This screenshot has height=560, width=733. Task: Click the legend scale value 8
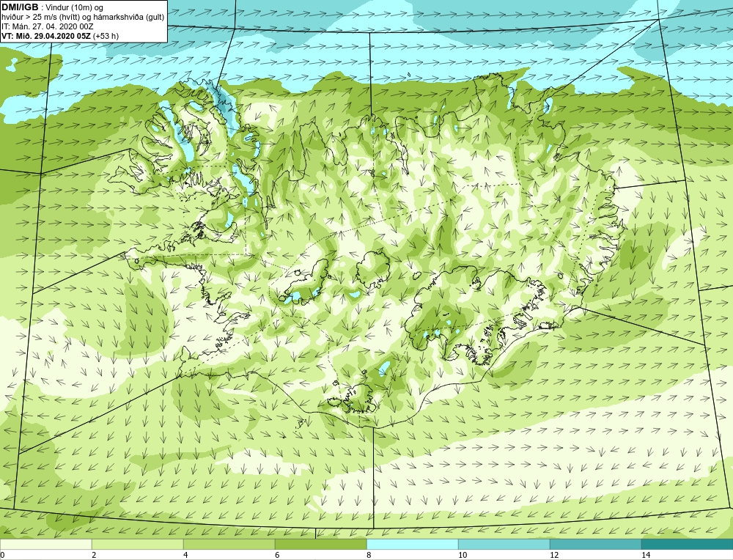click(x=369, y=555)
